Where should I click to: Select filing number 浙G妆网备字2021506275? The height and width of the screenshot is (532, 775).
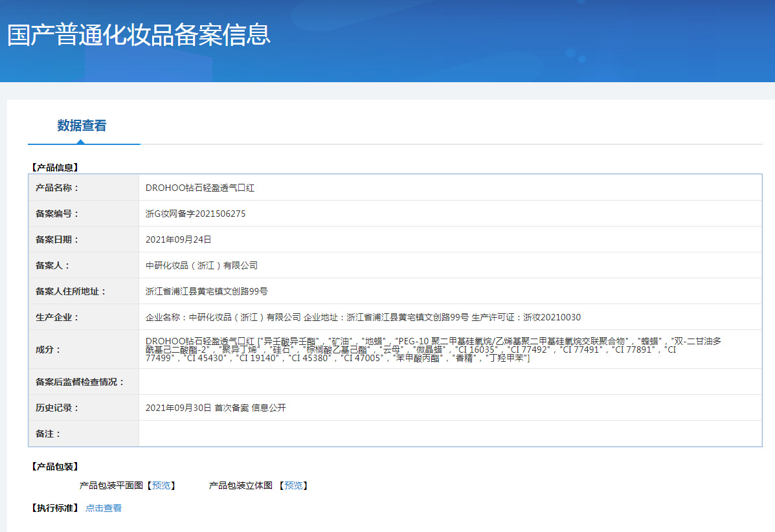point(196,214)
